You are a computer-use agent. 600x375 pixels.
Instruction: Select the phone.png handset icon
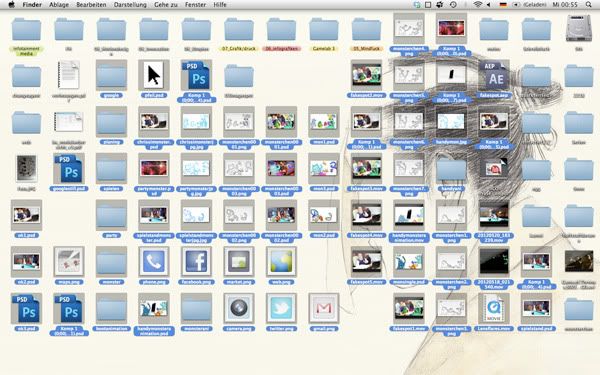pos(153,262)
